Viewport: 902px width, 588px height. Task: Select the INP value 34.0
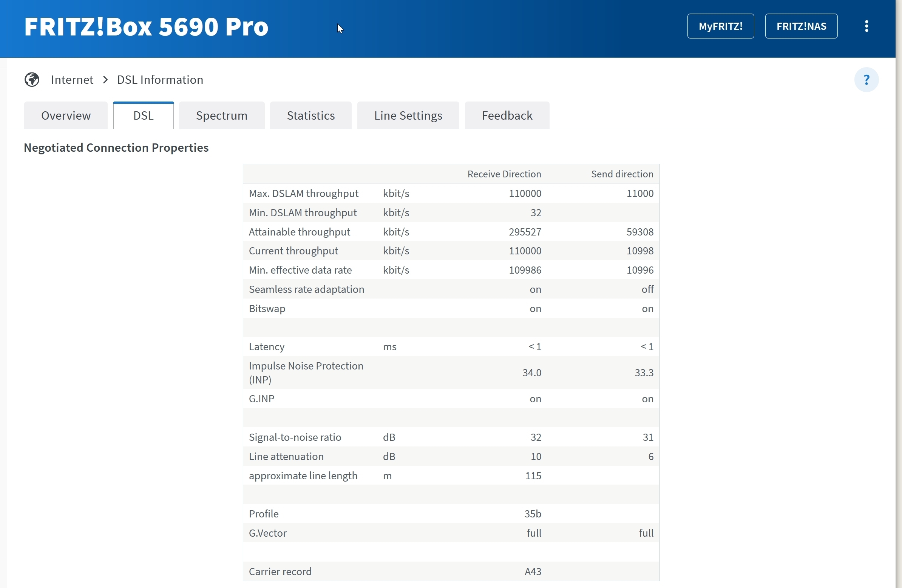(x=532, y=373)
